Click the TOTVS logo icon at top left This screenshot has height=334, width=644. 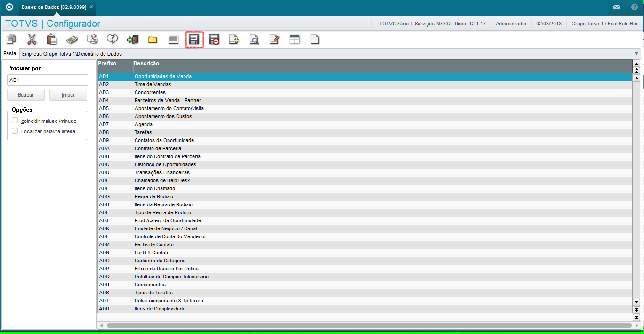point(8,7)
